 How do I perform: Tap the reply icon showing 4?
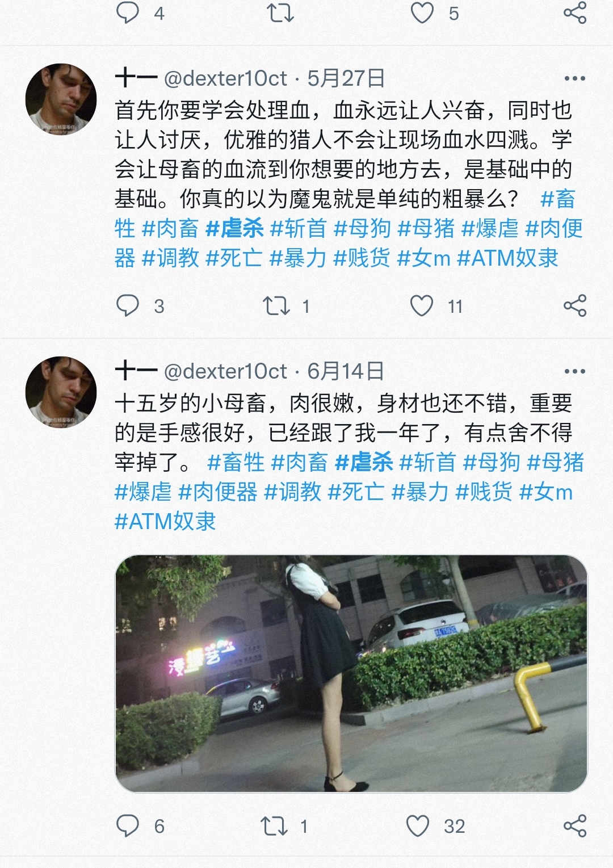click(128, 12)
